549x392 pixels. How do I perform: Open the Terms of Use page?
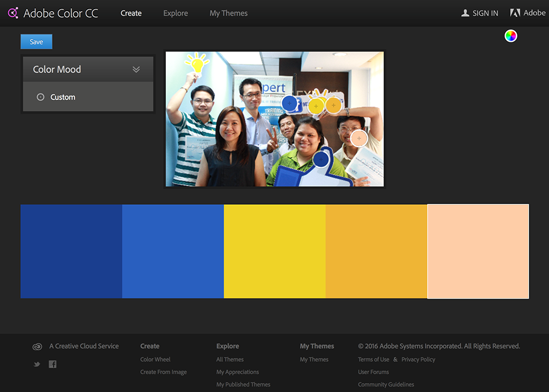[x=373, y=359]
